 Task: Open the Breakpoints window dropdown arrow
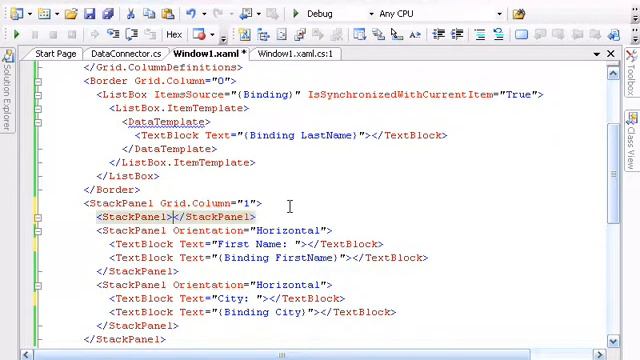click(212, 35)
